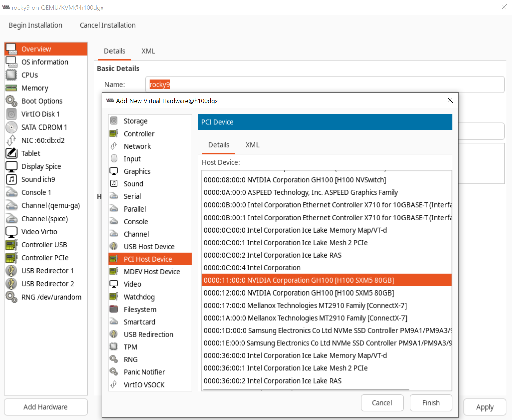Click the Watchdog card icon
512x420 pixels.
click(114, 297)
